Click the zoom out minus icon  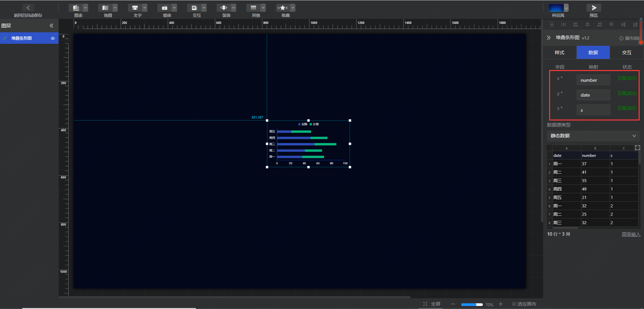point(453,304)
